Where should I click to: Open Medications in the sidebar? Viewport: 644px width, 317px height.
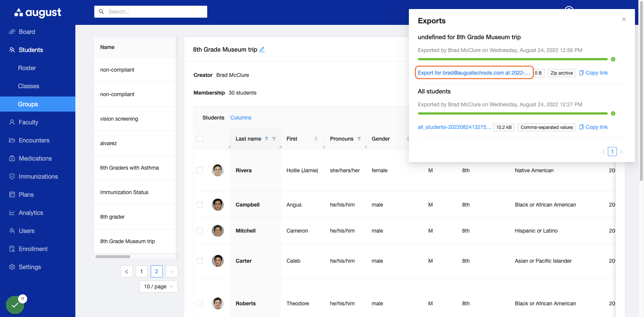(x=35, y=158)
